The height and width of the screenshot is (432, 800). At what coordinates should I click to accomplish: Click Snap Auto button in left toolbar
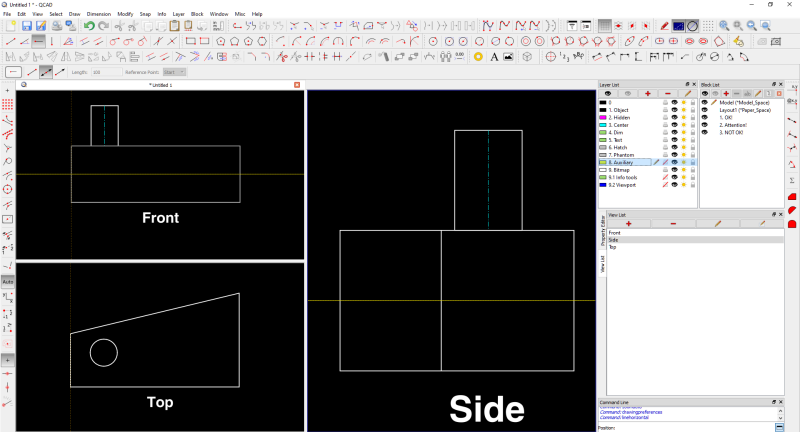pos(8,282)
